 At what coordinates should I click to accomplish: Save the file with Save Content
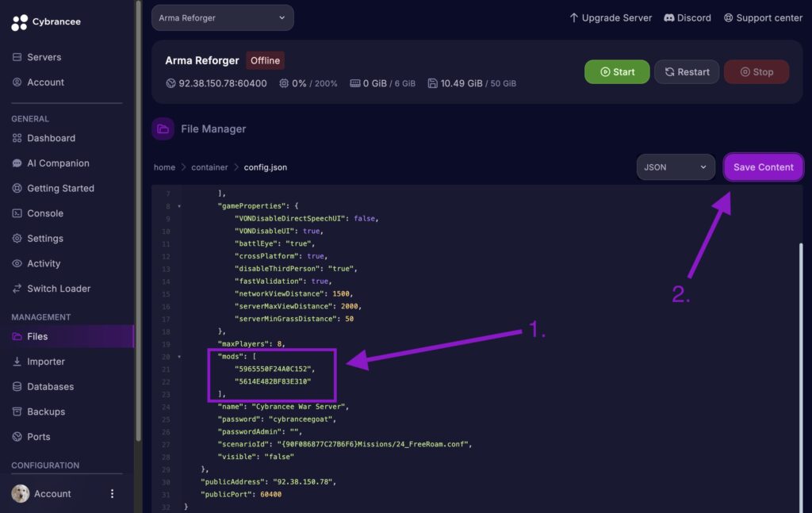tap(764, 167)
